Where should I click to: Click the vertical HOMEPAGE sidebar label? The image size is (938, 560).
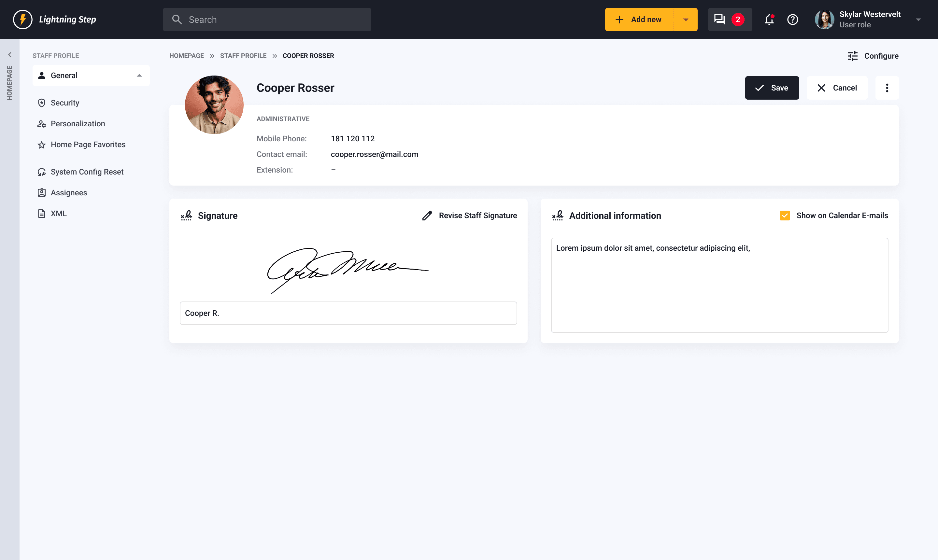[9, 83]
